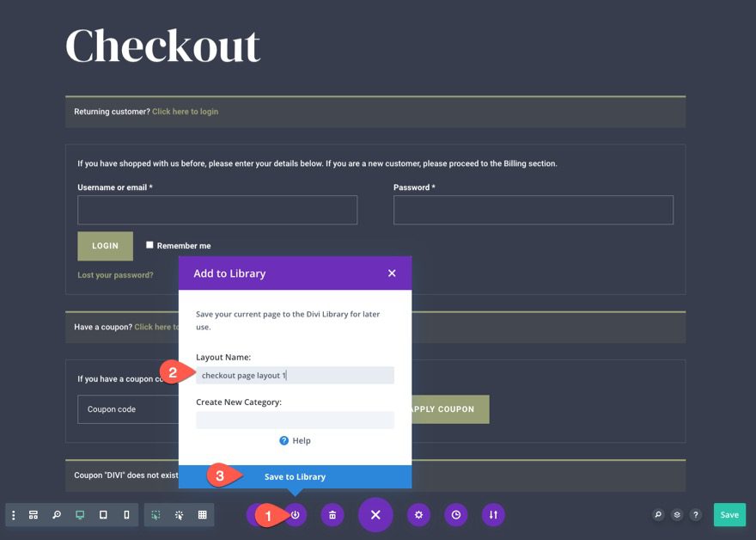The image size is (756, 540).
Task: Exit the Visual Builder with the X icon
Action: click(375, 514)
